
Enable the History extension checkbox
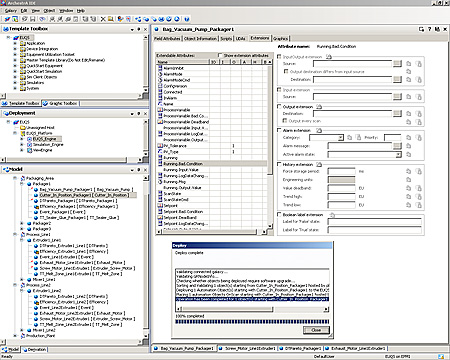(279, 164)
